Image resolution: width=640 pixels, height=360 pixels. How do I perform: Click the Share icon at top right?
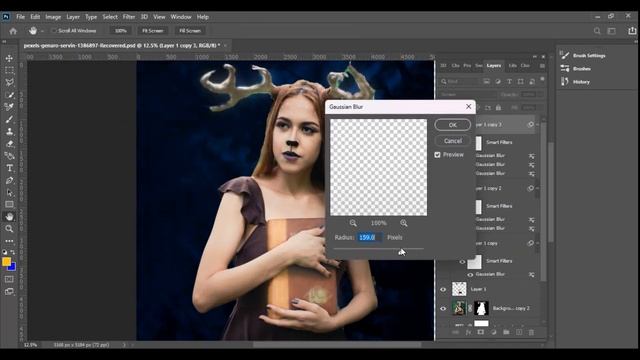point(632,31)
